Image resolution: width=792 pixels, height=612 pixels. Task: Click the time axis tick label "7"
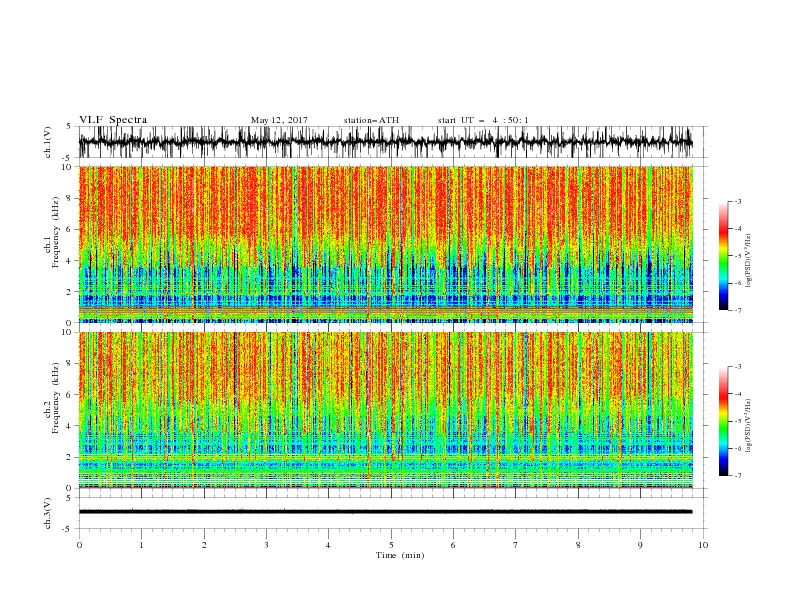[516, 545]
